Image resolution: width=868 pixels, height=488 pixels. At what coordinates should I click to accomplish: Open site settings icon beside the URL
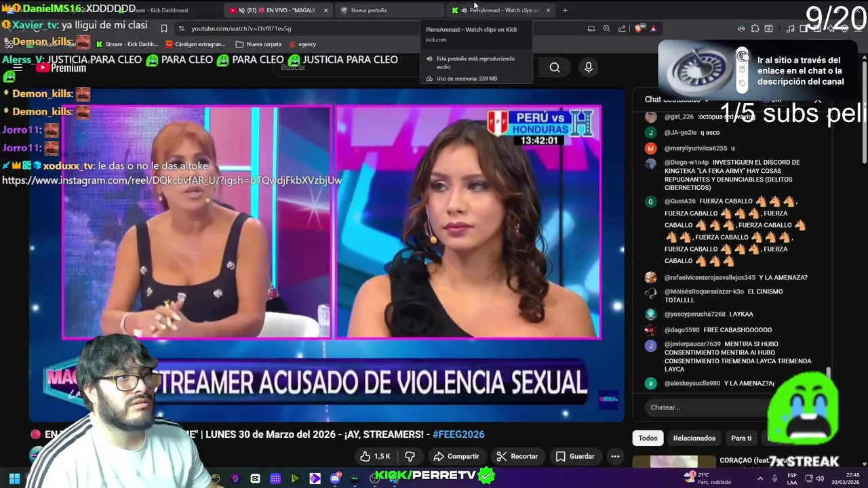(x=181, y=28)
